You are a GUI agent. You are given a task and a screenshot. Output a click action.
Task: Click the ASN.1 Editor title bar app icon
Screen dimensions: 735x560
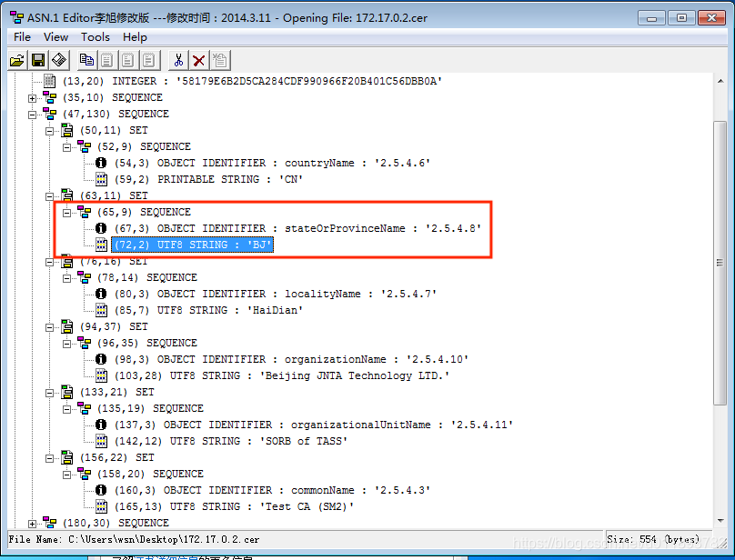pyautogui.click(x=17, y=18)
